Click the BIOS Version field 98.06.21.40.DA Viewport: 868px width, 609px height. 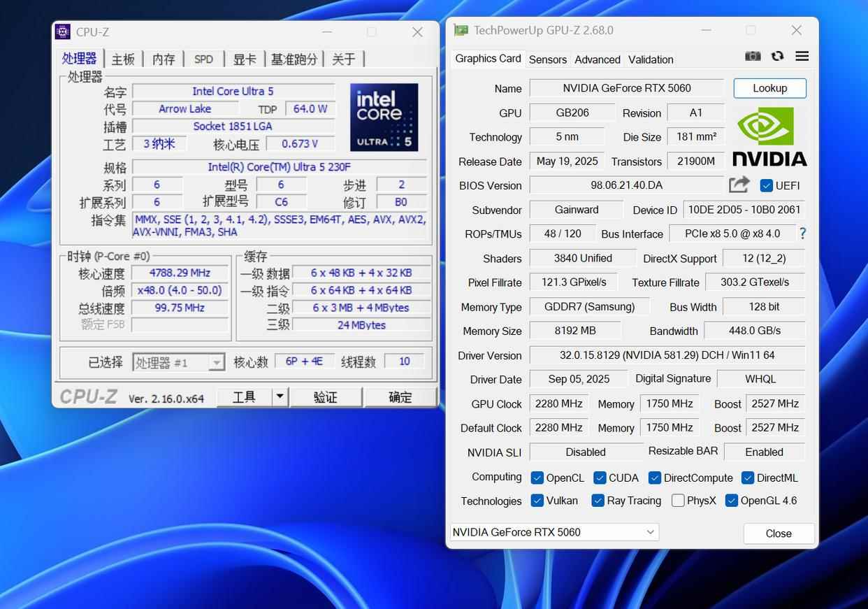pos(627,185)
